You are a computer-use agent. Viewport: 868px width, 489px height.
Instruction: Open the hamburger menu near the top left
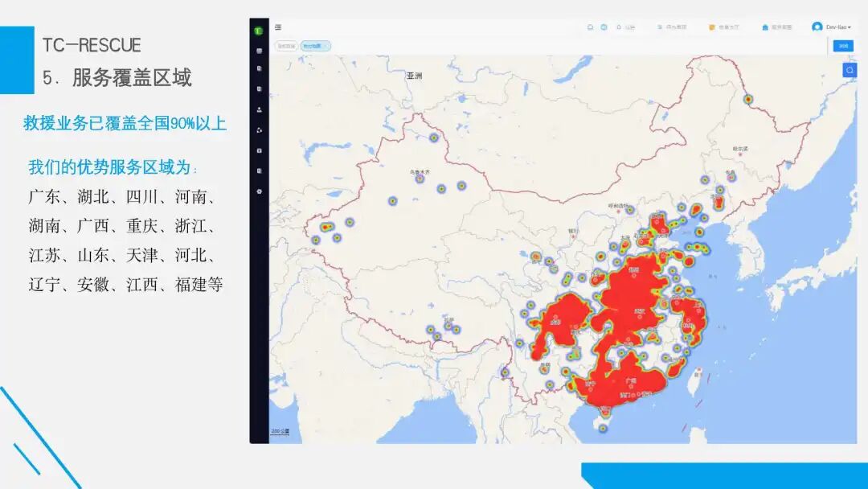pos(278,26)
